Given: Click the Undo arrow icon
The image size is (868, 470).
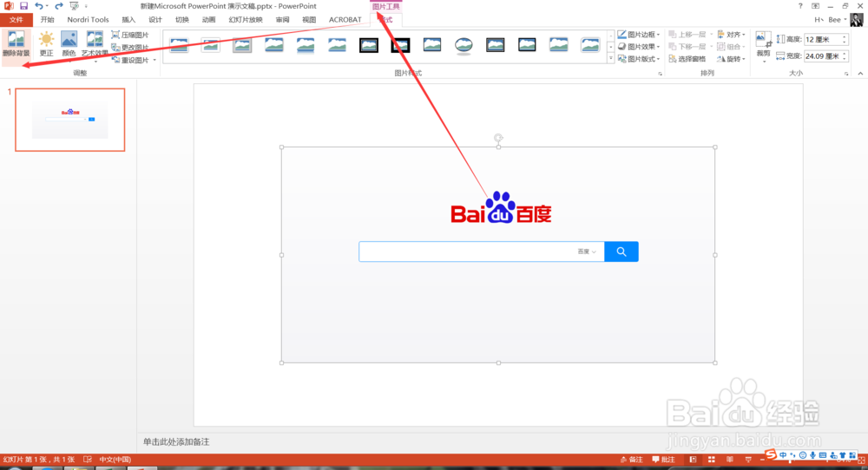Looking at the screenshot, I should 39,6.
